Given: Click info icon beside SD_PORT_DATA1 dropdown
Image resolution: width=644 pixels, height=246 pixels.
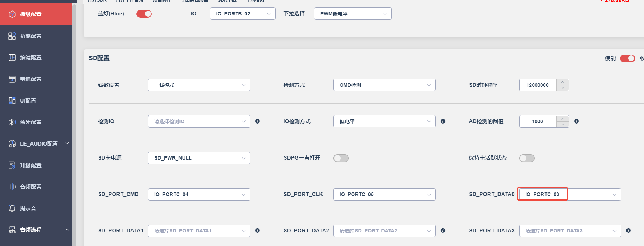Looking at the screenshot, I should click(x=258, y=231).
